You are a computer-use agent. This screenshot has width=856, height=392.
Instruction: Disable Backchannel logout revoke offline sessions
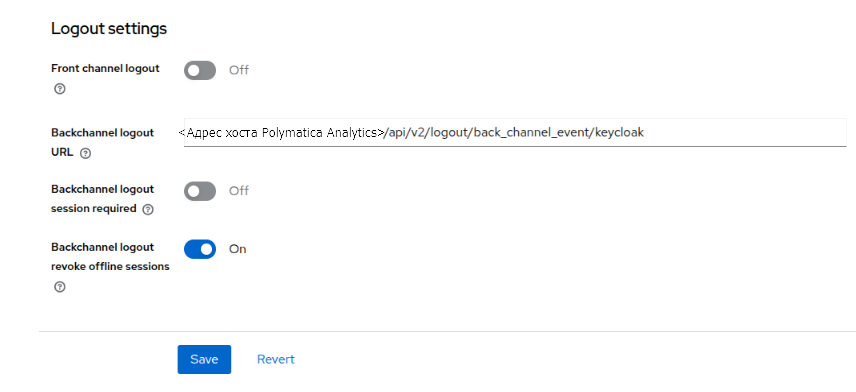coord(200,249)
